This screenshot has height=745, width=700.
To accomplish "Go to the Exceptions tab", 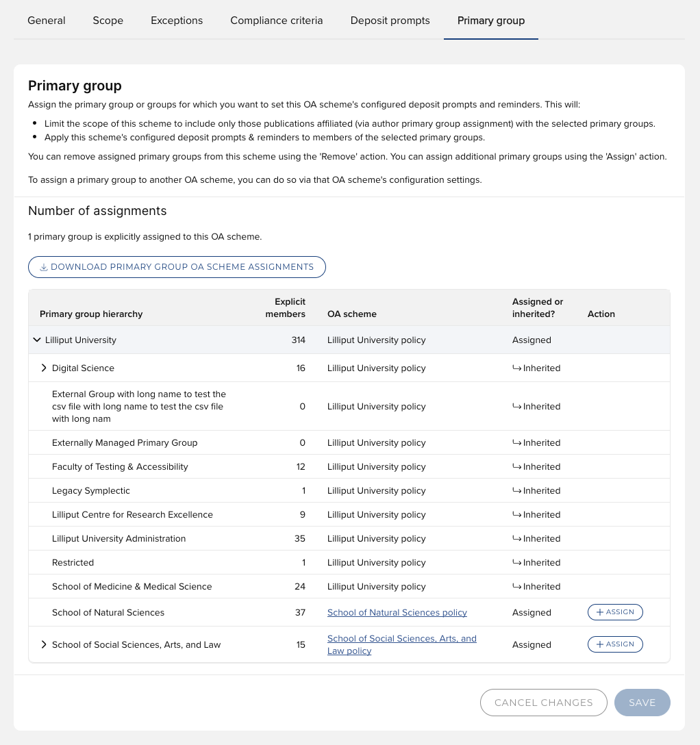I will (x=177, y=21).
